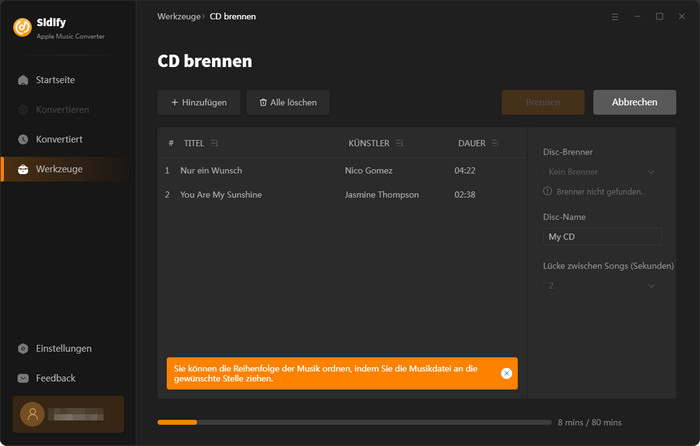Open the Konvertiert history section
This screenshot has height=446, width=700.
tap(50, 139)
